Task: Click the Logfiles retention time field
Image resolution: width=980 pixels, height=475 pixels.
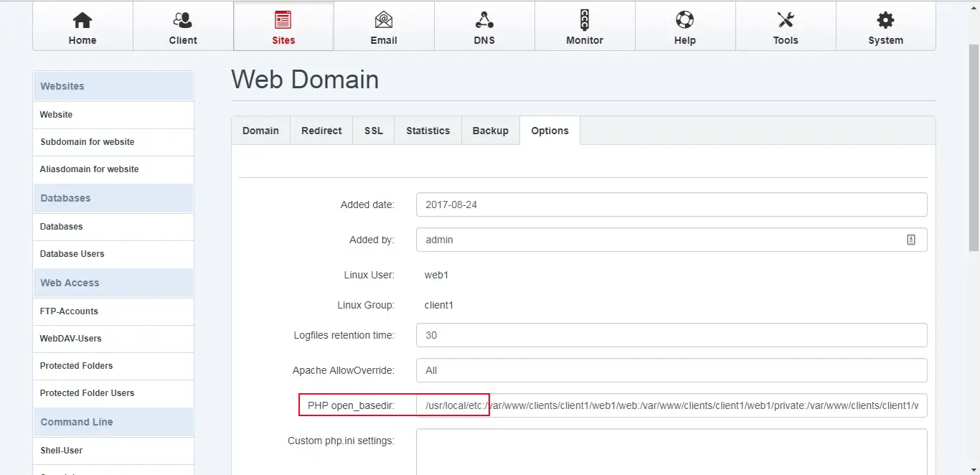Action: pos(671,335)
